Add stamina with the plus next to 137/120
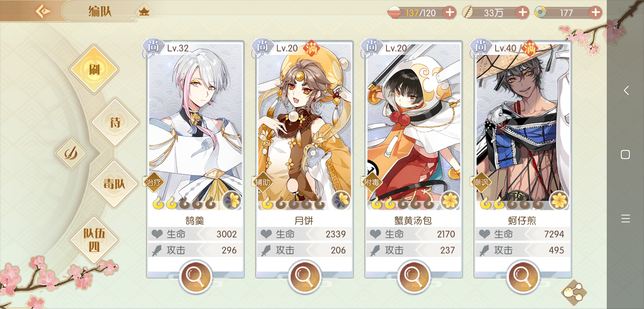The height and width of the screenshot is (309, 644). [450, 13]
